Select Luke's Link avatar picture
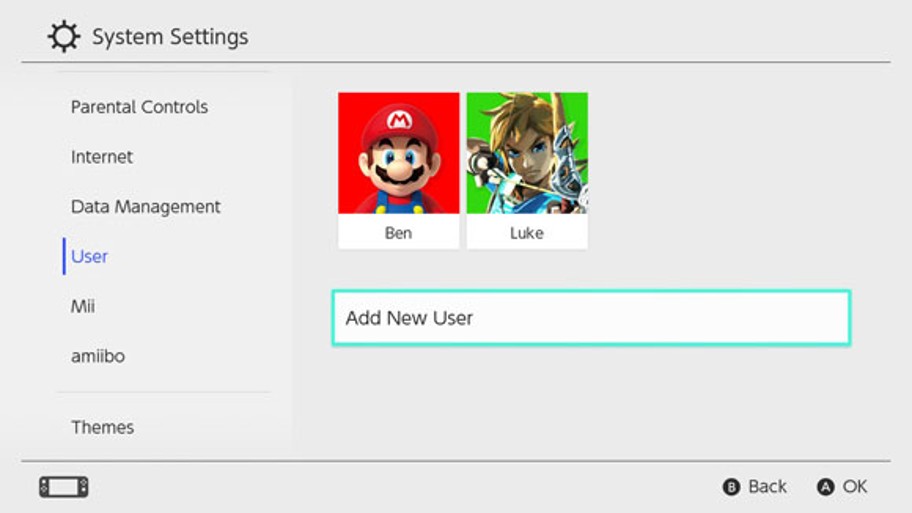912x513 pixels. 527,153
